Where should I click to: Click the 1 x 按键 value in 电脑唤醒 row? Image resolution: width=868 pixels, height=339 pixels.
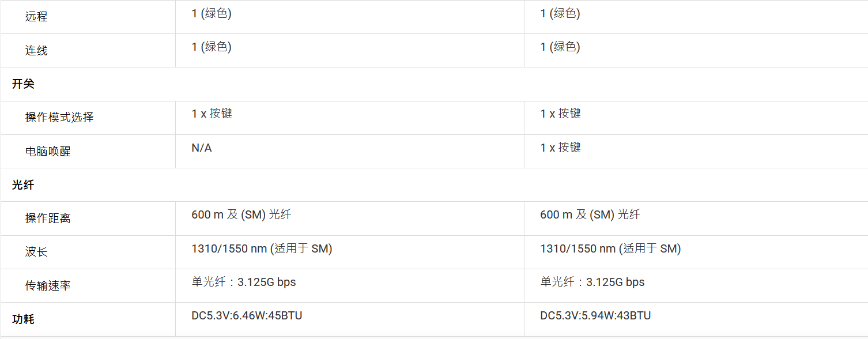560,148
